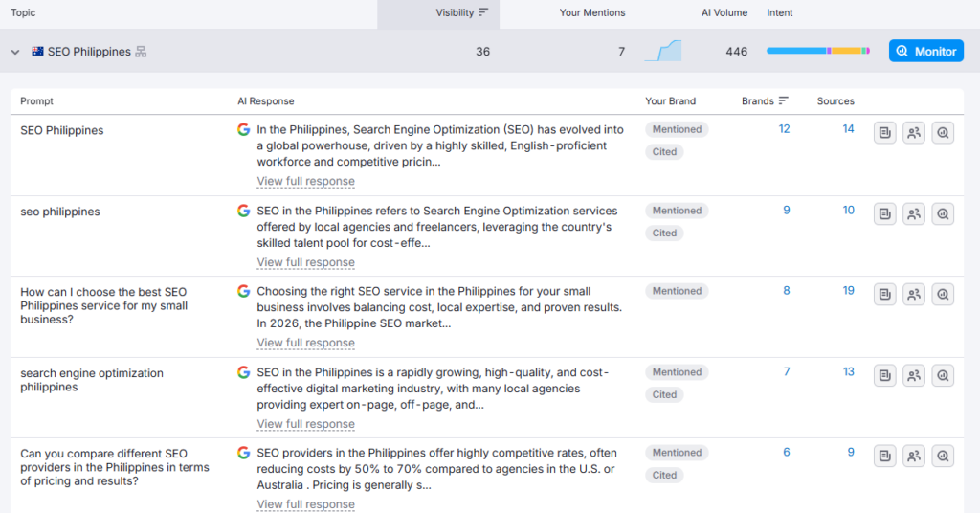980x513 pixels.
Task: View full response for 'In the Philippines, Search Engine'
Action: pyautogui.click(x=305, y=181)
